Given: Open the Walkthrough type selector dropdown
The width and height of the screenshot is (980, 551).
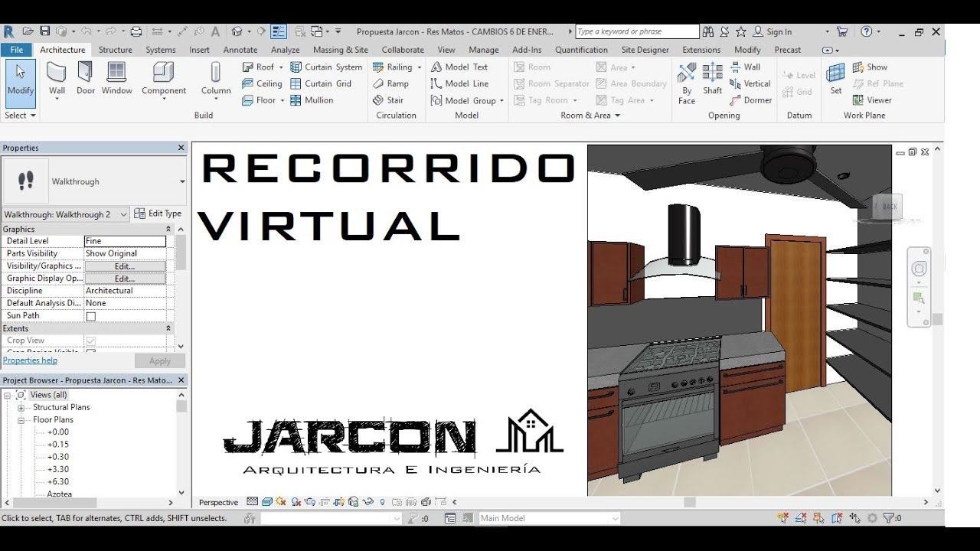Looking at the screenshot, I should tap(181, 181).
